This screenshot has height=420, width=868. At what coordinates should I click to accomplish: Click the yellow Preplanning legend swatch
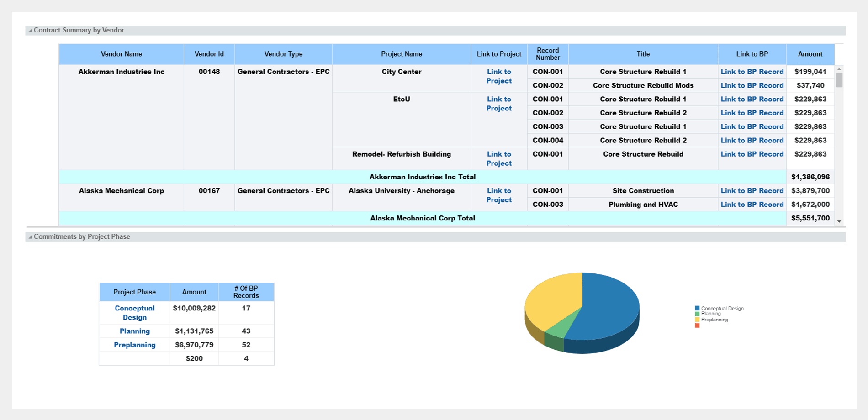pyautogui.click(x=697, y=320)
